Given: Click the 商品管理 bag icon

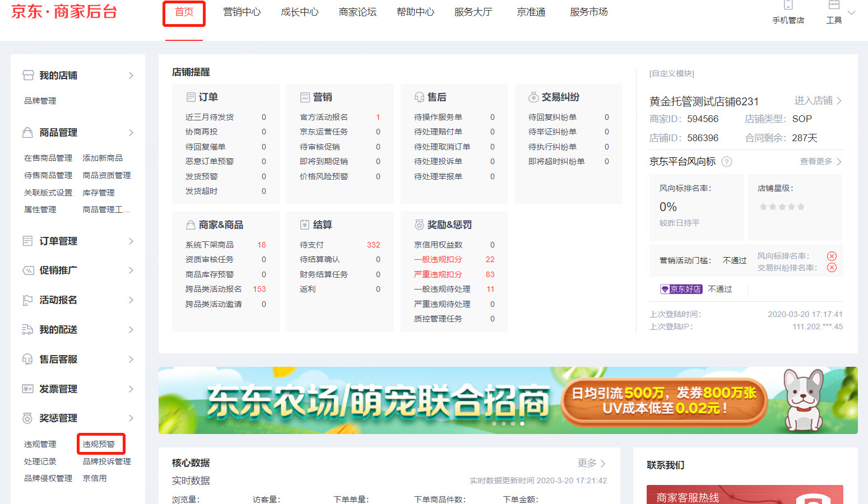Looking at the screenshot, I should 28,133.
